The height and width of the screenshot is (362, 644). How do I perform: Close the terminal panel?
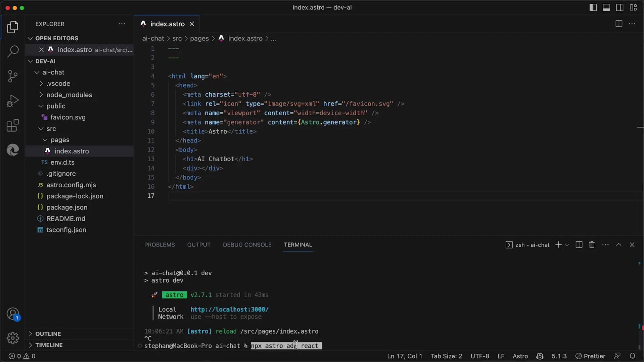point(632,245)
